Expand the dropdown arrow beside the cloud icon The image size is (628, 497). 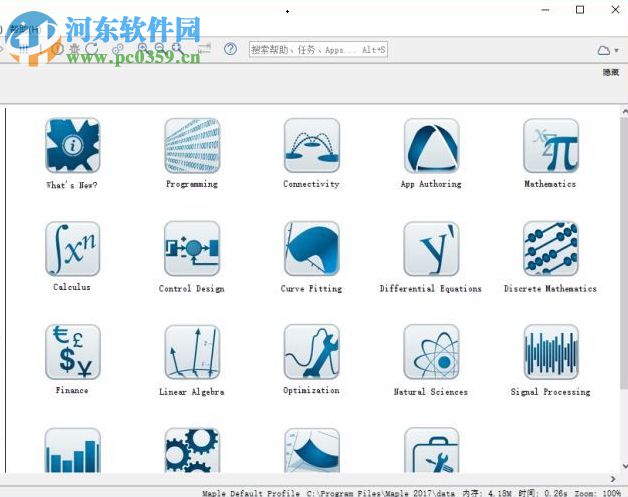[x=617, y=50]
